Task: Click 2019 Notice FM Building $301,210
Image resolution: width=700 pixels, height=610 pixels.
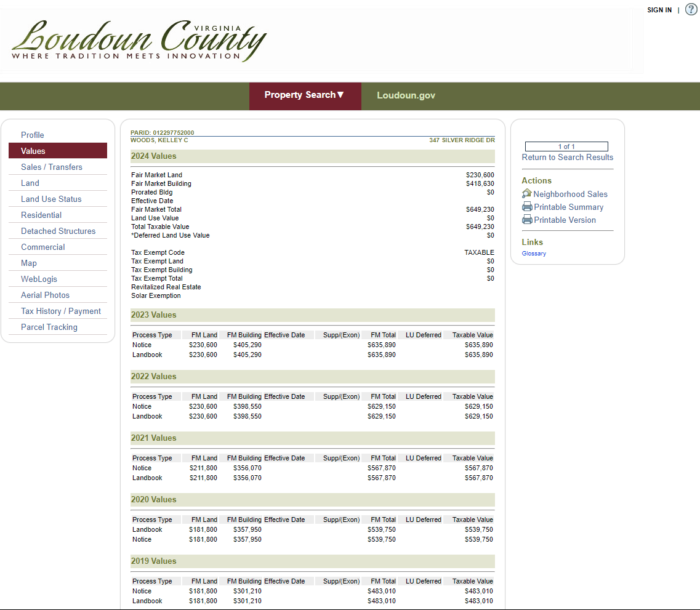Action: tap(247, 592)
